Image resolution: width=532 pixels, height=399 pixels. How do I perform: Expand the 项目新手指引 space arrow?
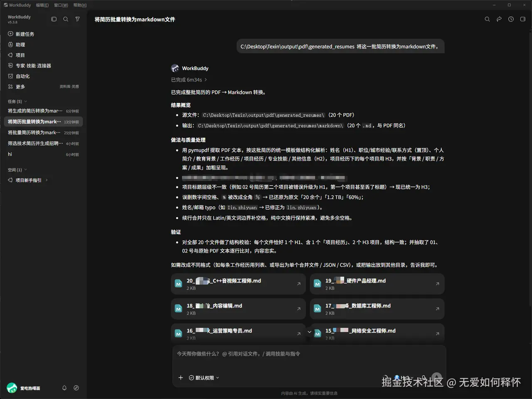47,180
